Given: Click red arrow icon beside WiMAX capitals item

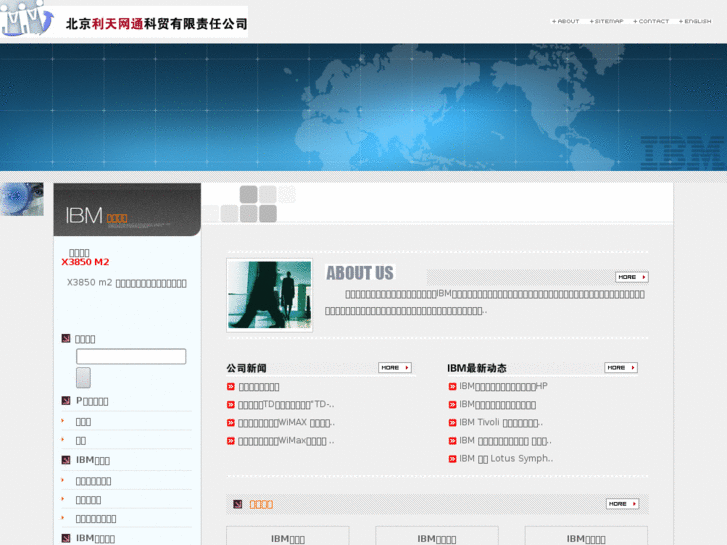Looking at the screenshot, I should point(231,423).
